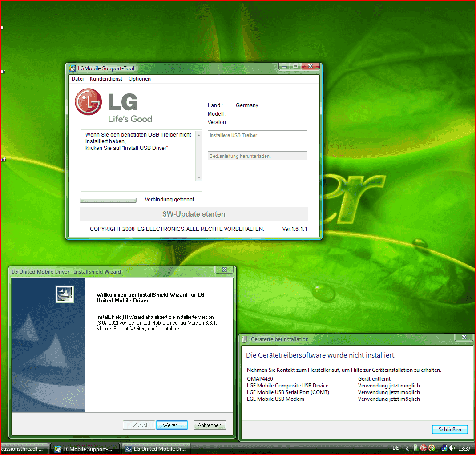Click the tray icon with green checkmark
Image resolution: width=476 pixels, height=455 pixels.
(432, 448)
